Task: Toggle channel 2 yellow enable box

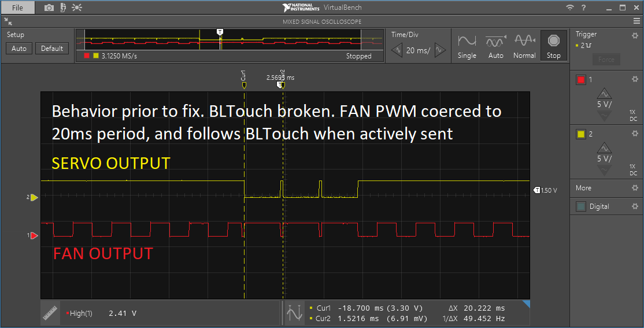Action: [581, 134]
